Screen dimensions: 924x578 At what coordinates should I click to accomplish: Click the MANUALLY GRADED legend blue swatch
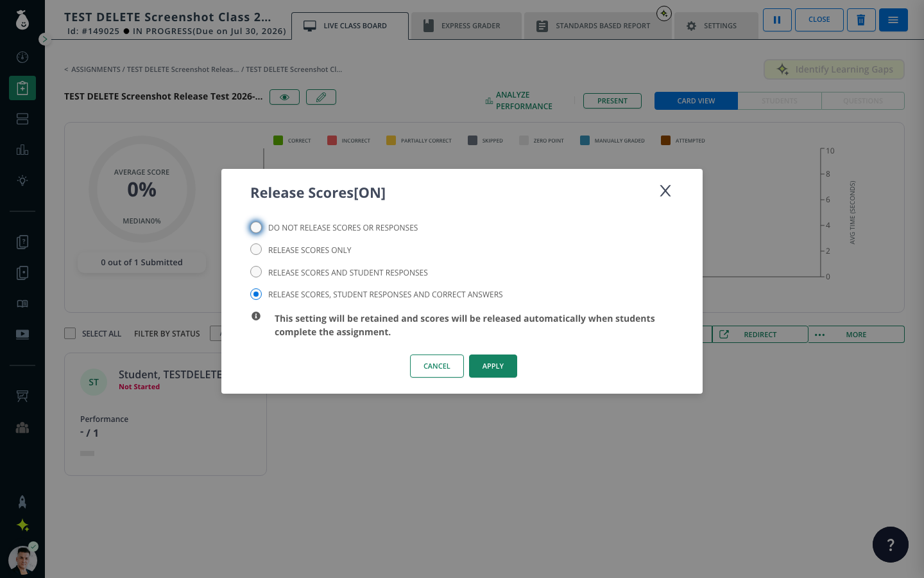coord(585,140)
